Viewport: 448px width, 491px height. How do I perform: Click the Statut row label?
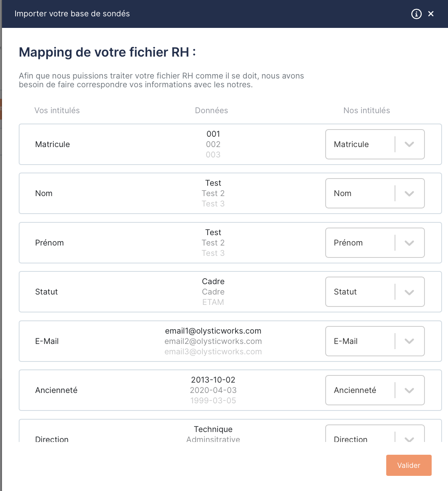[x=46, y=292]
